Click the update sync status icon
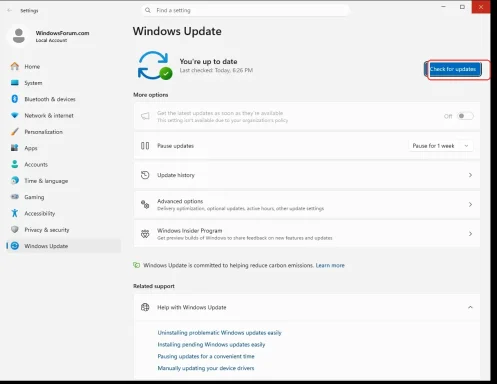The height and width of the screenshot is (384, 497). (155, 65)
